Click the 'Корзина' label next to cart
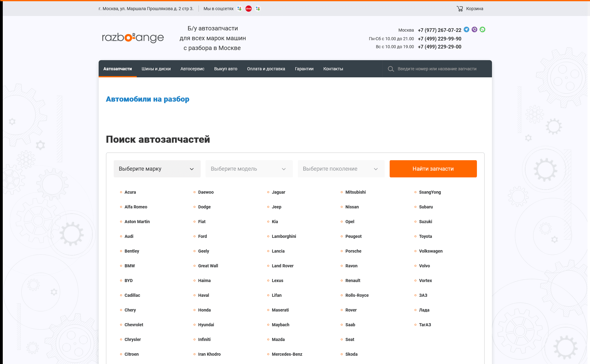 [474, 9]
